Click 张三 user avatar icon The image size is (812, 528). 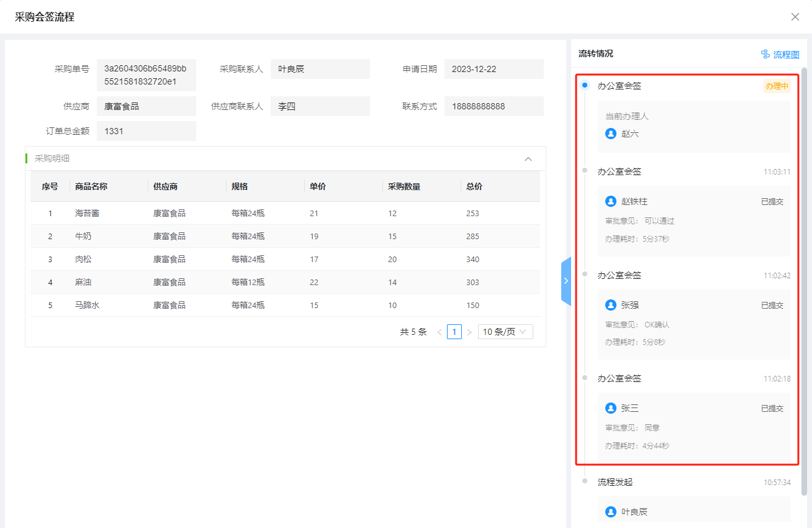click(x=611, y=408)
